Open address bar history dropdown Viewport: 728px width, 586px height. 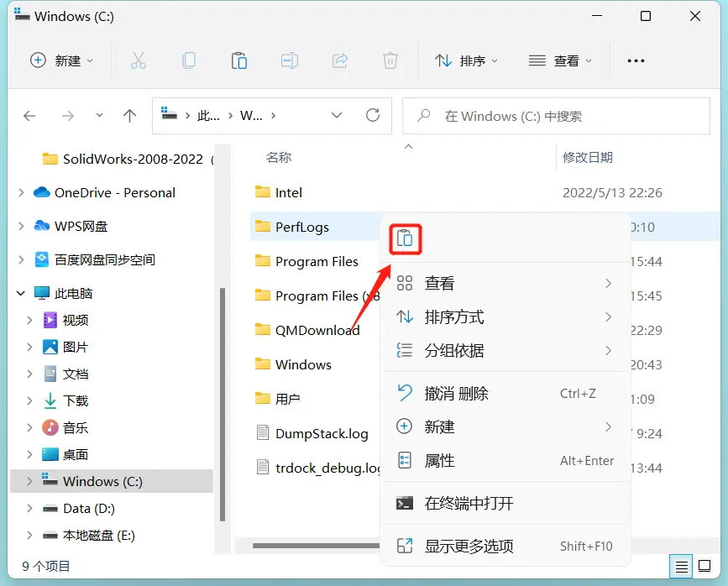[337, 115]
